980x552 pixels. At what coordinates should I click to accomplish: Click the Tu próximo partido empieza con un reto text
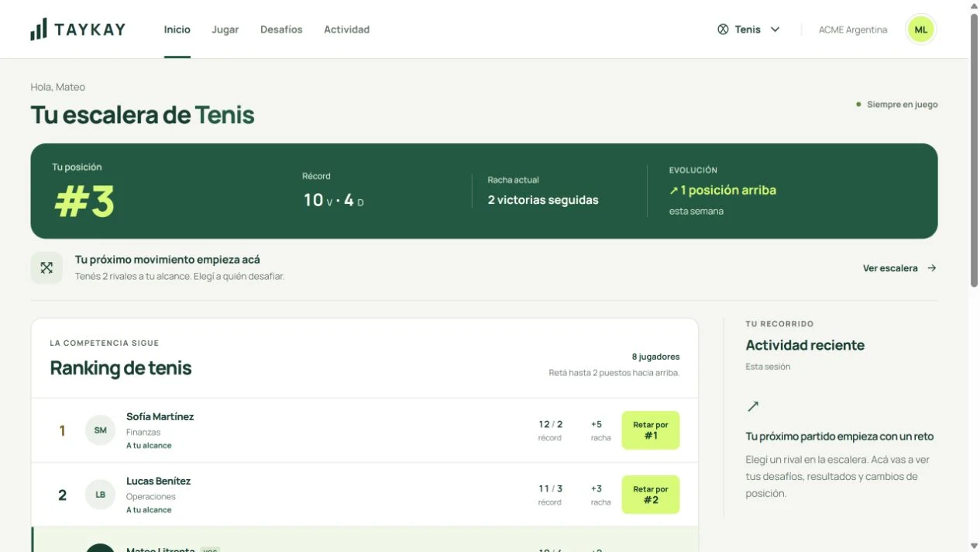(840, 436)
